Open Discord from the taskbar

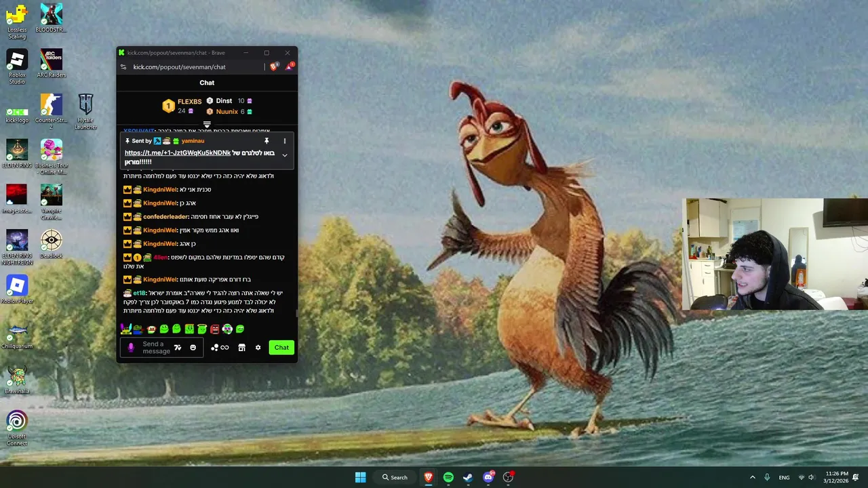pos(488,477)
